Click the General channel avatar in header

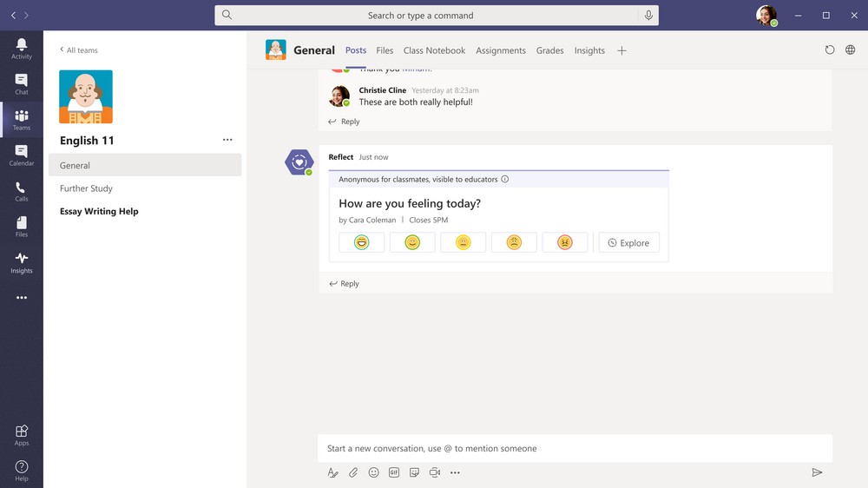pos(276,49)
